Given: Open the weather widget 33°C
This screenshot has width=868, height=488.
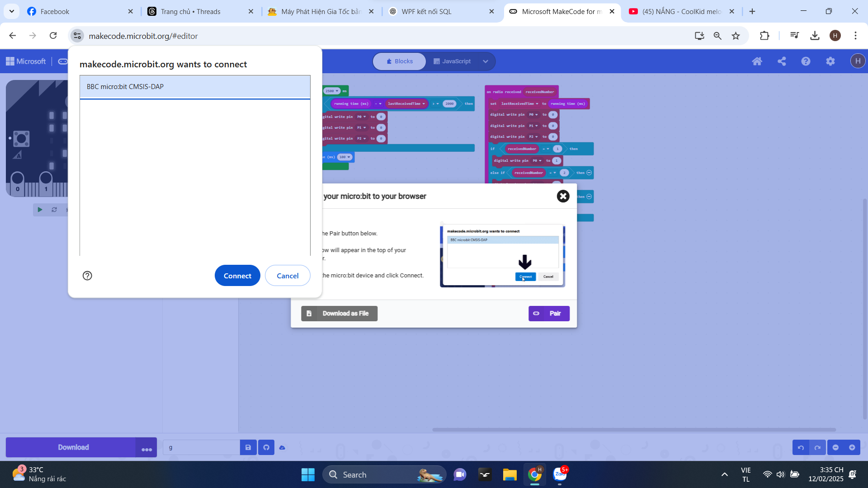Looking at the screenshot, I should coord(39,474).
